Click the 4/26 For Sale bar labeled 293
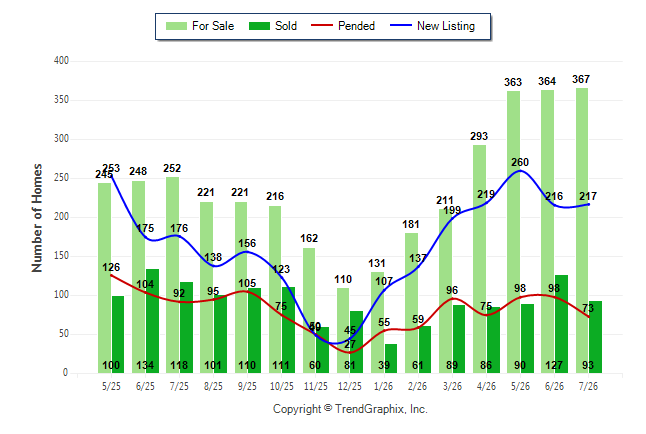Viewport: 646px width, 434px height. pyautogui.click(x=480, y=259)
